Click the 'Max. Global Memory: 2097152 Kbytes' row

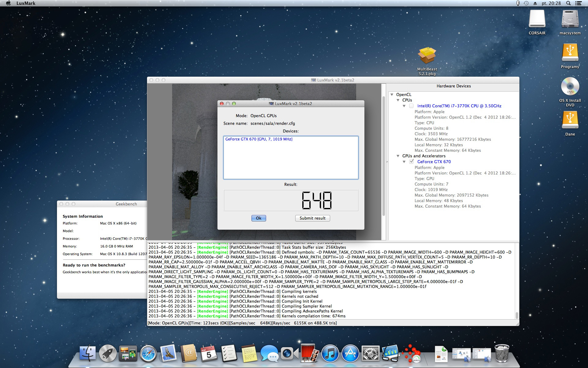pos(451,195)
